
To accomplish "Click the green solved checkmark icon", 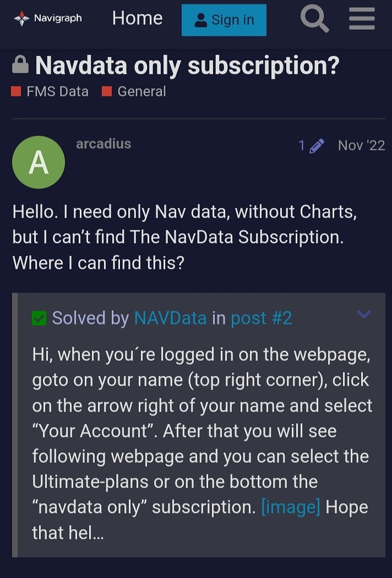I will pyautogui.click(x=39, y=318).
